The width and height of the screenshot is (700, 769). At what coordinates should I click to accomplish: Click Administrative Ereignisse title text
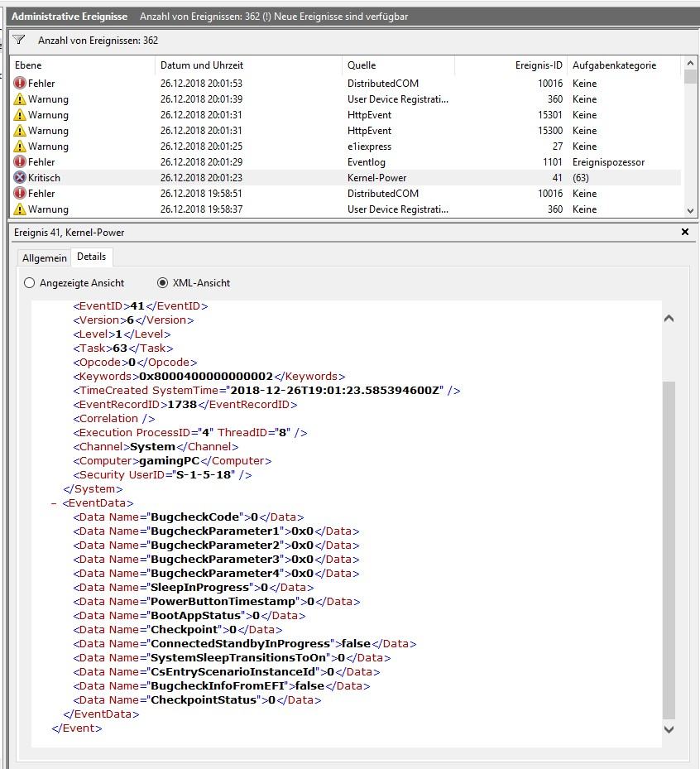(70, 17)
